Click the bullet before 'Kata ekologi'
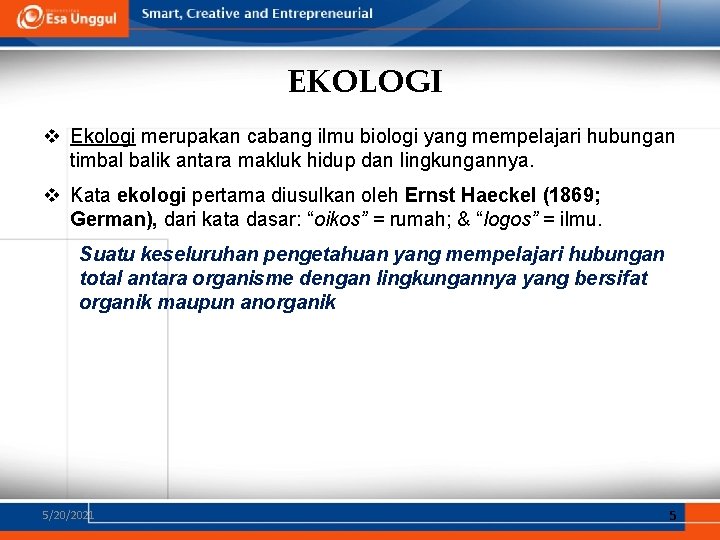 click(x=52, y=196)
